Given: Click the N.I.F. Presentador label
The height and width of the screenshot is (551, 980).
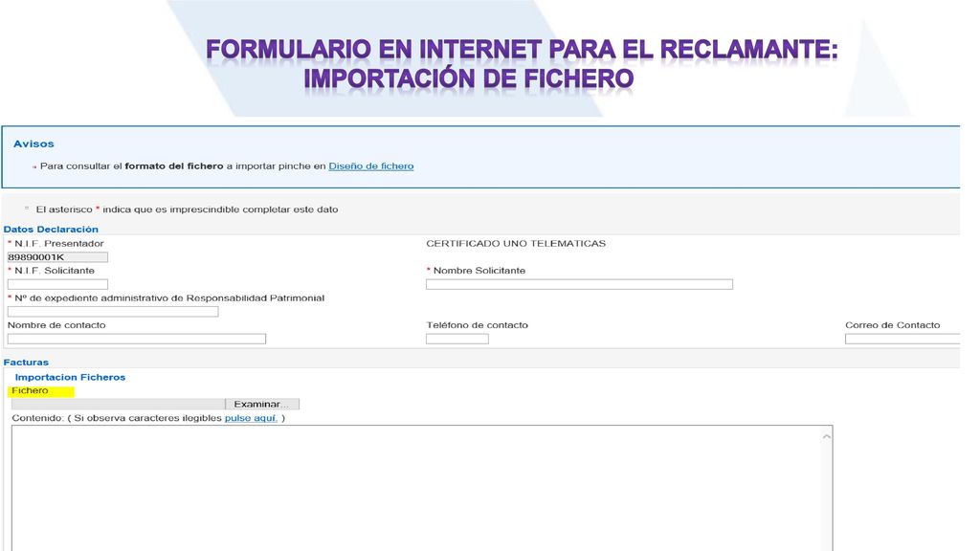Looking at the screenshot, I should (58, 244).
